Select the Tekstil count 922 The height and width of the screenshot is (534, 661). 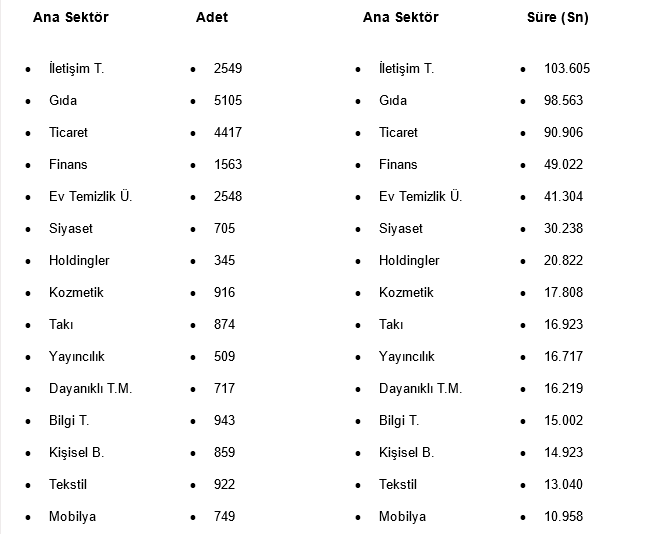tap(224, 485)
